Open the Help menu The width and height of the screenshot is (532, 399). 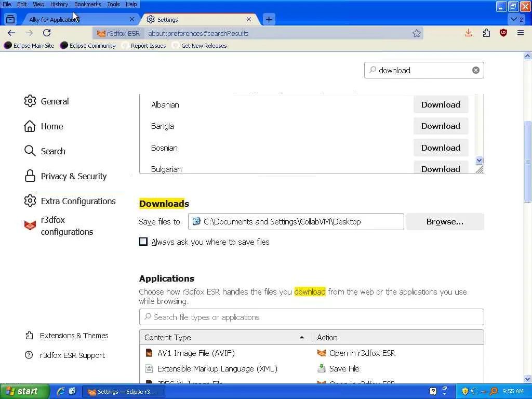(x=131, y=4)
